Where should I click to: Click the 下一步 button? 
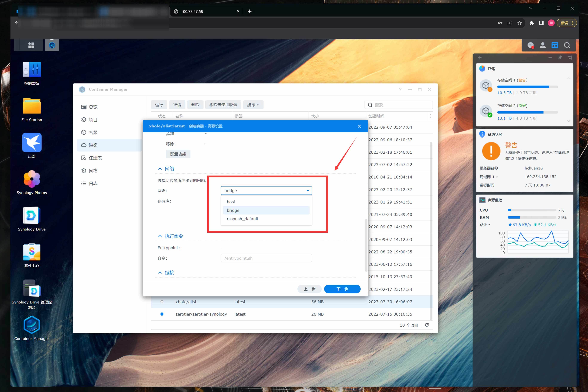[x=342, y=289]
